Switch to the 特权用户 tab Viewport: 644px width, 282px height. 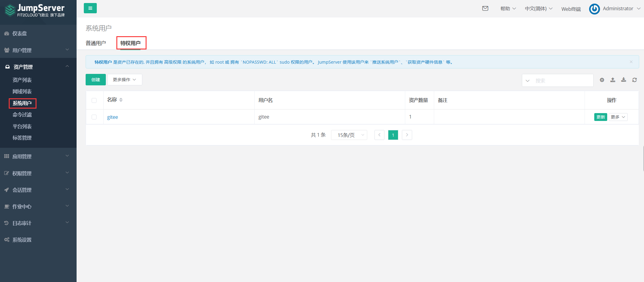(x=130, y=43)
